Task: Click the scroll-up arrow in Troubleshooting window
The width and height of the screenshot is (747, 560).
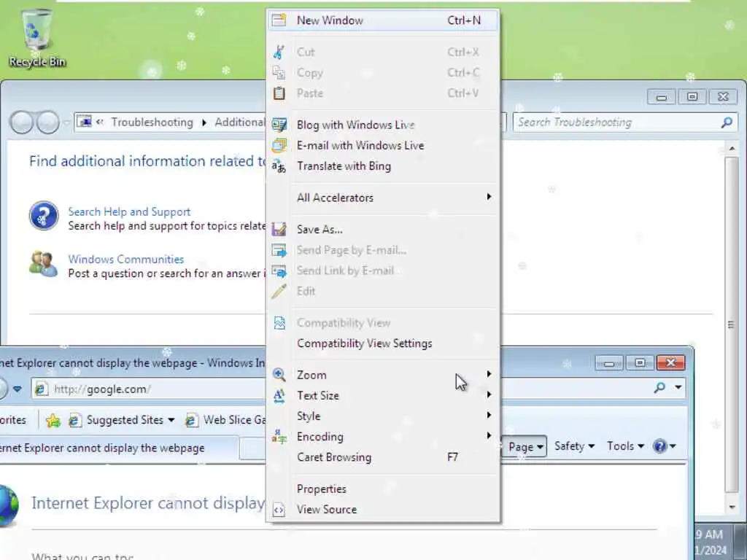Action: [732, 149]
